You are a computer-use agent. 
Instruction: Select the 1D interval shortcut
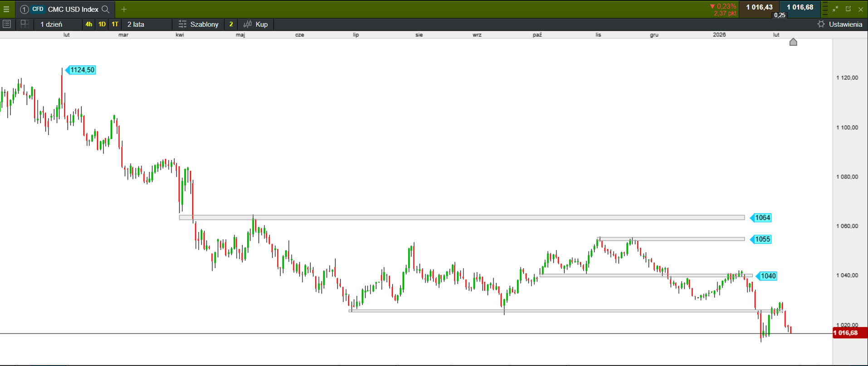[102, 24]
